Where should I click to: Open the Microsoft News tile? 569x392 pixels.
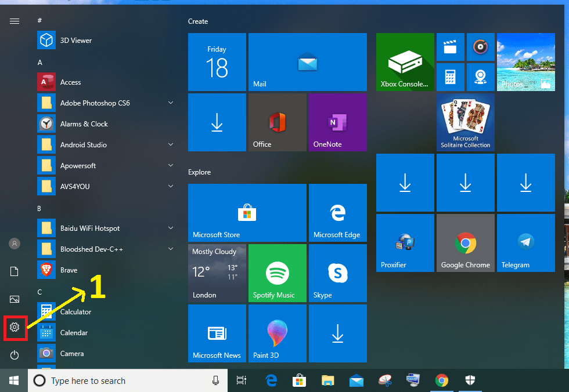point(217,333)
